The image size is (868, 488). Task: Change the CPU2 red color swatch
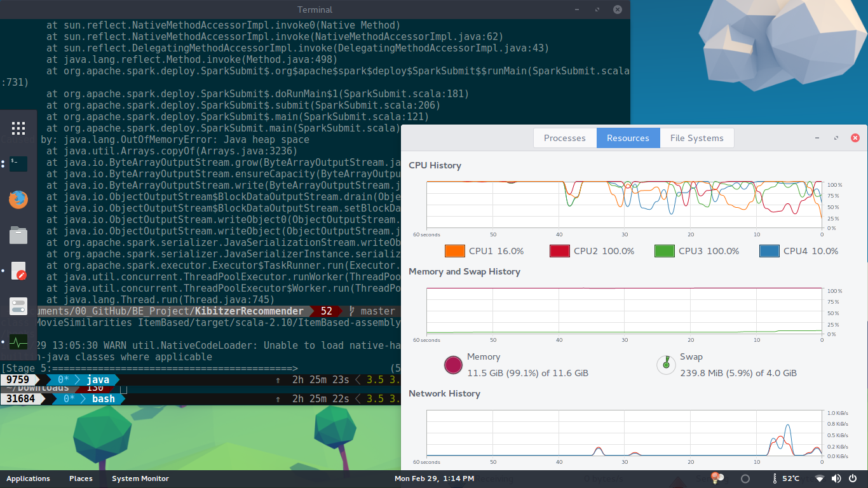[560, 251]
